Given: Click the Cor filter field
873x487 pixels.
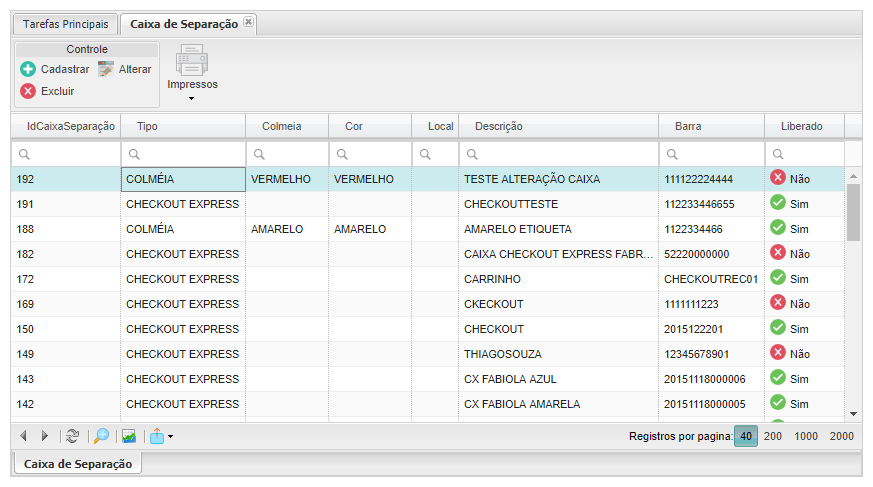Looking at the screenshot, I should pyautogui.click(x=370, y=154).
